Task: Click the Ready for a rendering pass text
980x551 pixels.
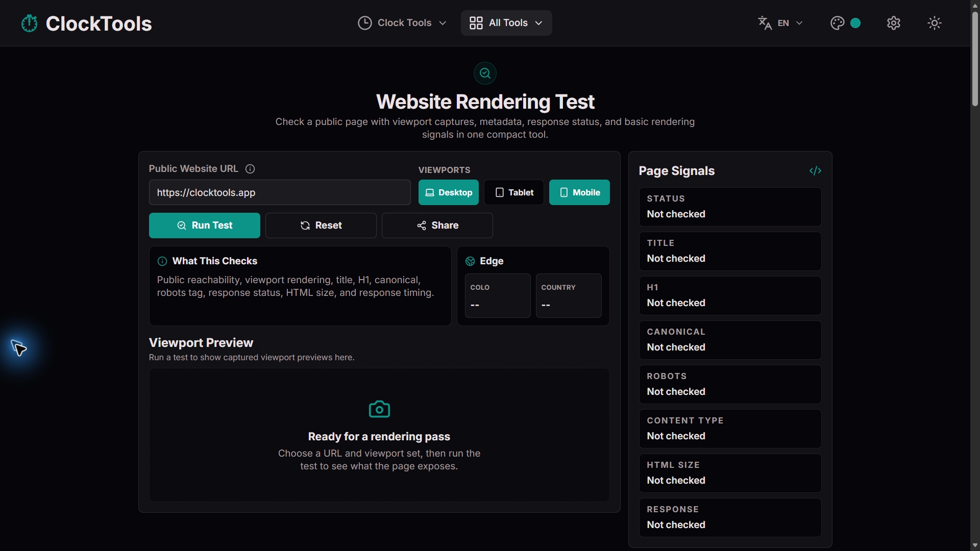Action: point(379,437)
